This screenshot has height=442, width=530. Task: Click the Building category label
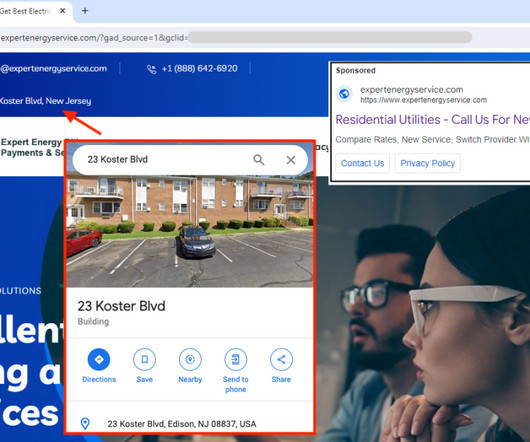pos(93,321)
